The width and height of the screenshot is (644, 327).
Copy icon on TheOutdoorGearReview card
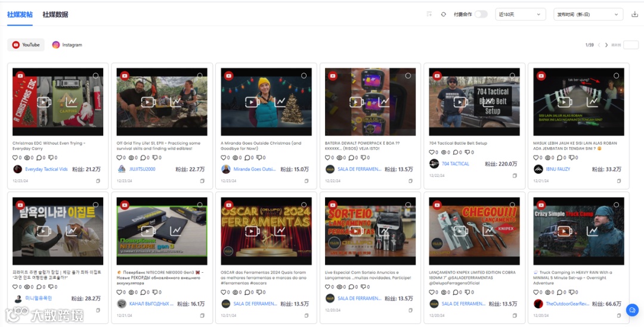coord(619,315)
